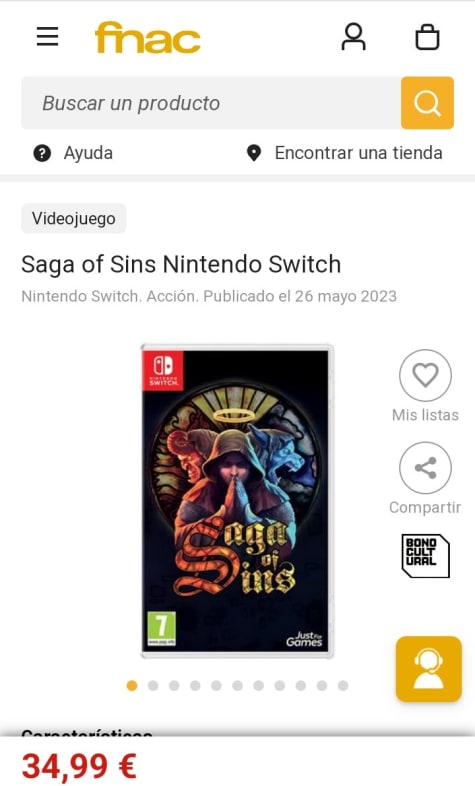Click the question mark help icon
The image size is (475, 786).
click(x=42, y=153)
